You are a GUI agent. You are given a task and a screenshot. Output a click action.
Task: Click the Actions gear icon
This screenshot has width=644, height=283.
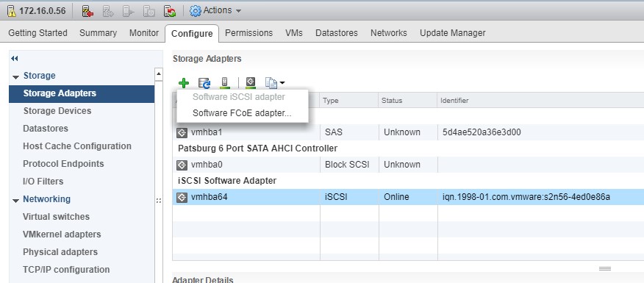(x=195, y=11)
